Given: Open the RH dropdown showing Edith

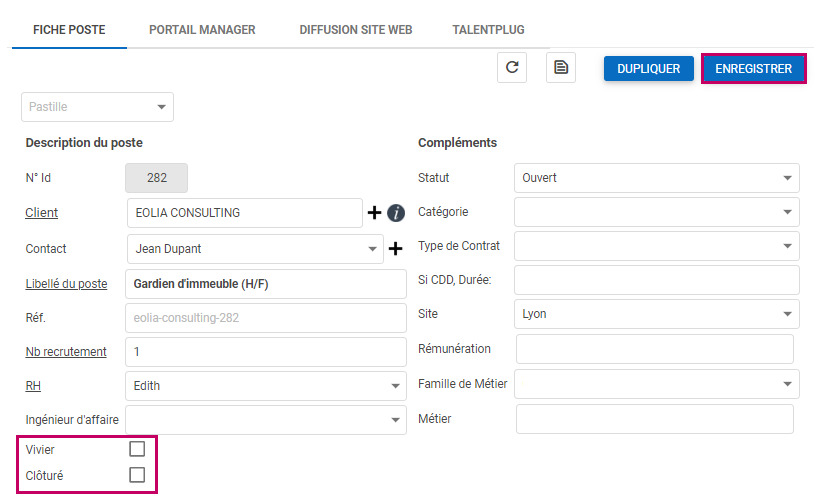Looking at the screenshot, I should click(265, 385).
